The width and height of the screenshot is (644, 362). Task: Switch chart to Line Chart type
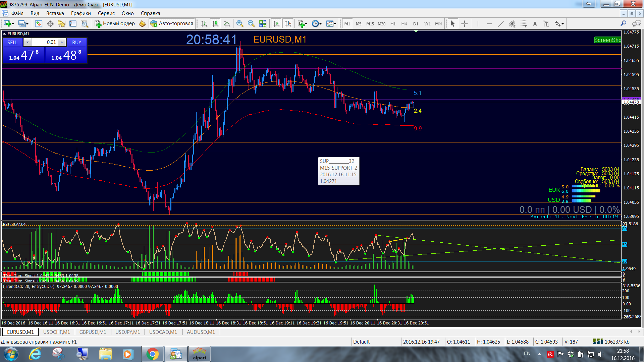[227, 23]
